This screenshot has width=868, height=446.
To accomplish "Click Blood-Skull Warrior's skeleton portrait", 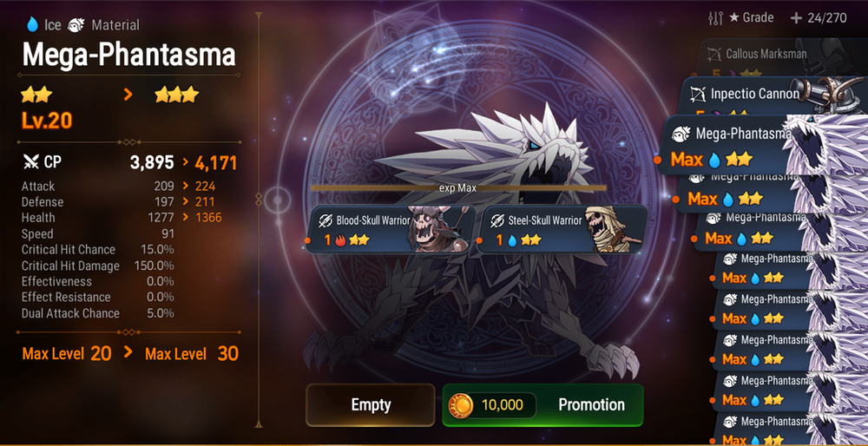I will click(439, 229).
